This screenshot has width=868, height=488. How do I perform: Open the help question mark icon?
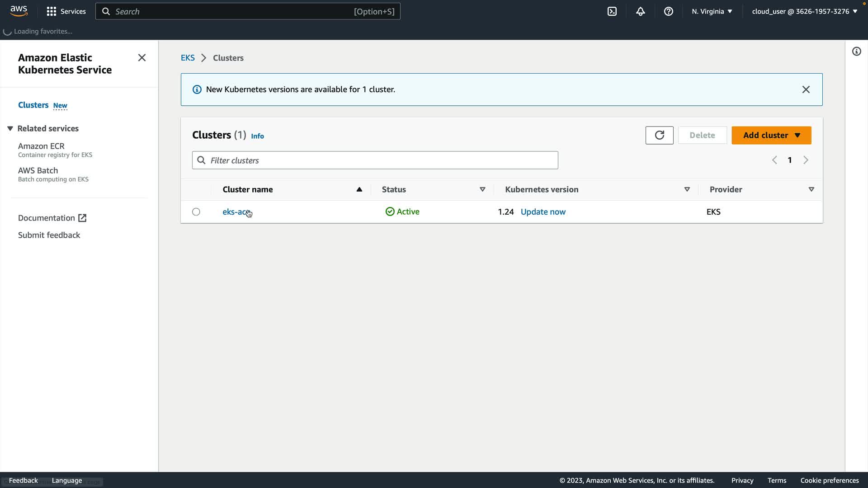(668, 11)
